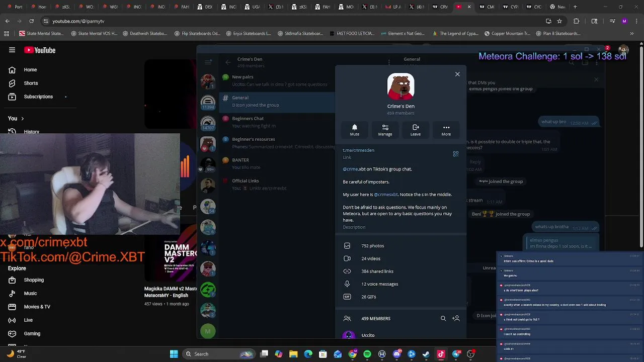This screenshot has height=362, width=644.
Task: Go to the YouTube home logo
Action: point(40,50)
